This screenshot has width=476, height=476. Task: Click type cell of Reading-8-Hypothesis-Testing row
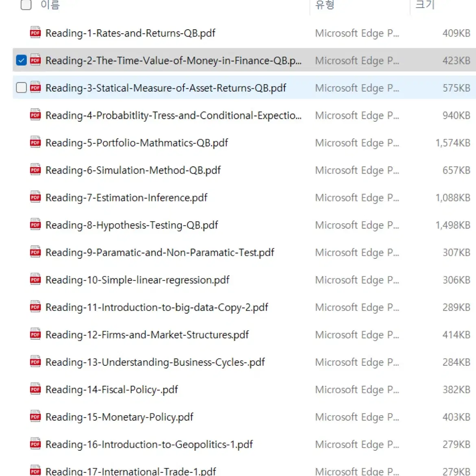tap(357, 225)
